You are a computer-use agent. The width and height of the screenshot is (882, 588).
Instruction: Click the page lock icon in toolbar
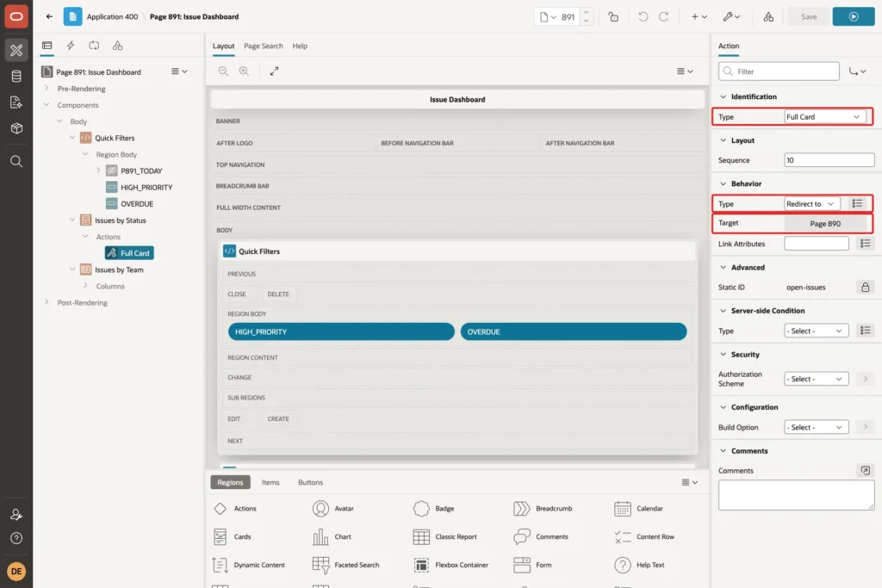[x=613, y=17]
